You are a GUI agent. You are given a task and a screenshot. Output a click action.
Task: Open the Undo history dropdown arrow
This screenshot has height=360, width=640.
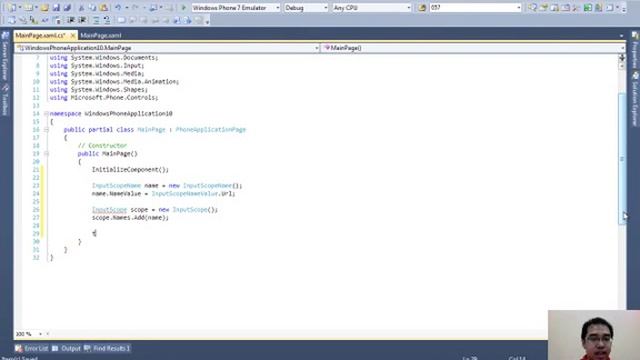click(126, 8)
